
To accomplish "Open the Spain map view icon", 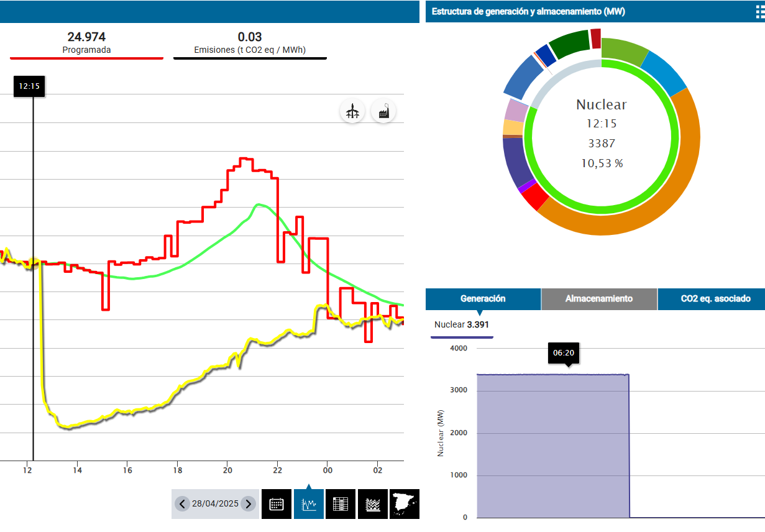I will tap(405, 504).
